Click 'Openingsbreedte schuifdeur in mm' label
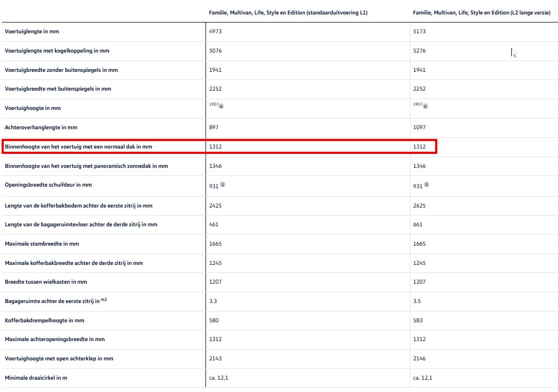558x392 pixels. 48,185
